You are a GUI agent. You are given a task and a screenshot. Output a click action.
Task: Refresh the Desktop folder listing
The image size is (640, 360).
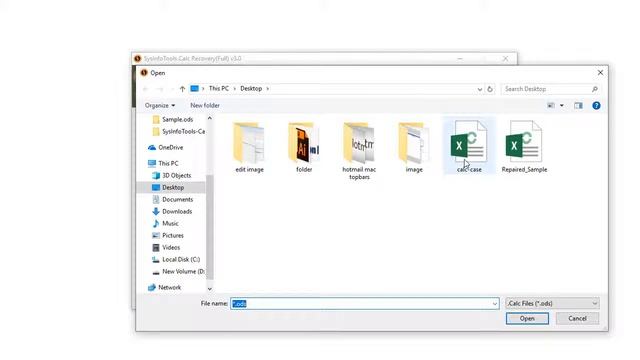click(490, 89)
